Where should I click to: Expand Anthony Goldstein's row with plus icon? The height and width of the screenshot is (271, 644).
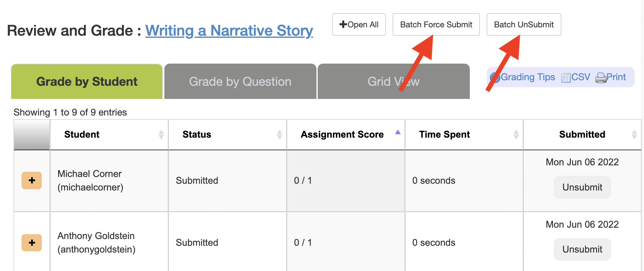(32, 243)
